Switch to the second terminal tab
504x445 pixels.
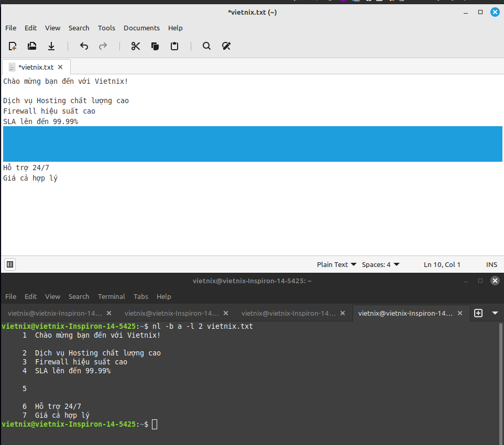[x=172, y=313]
